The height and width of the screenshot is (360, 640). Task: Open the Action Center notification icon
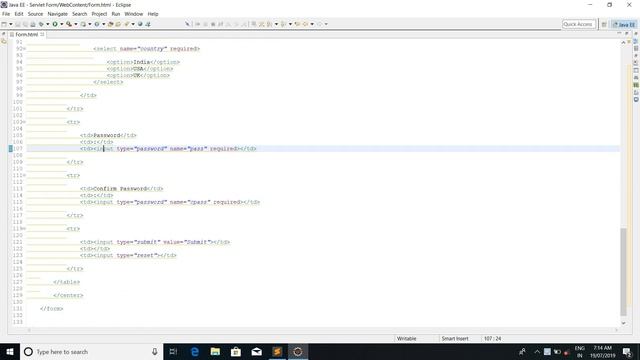(x=627, y=352)
